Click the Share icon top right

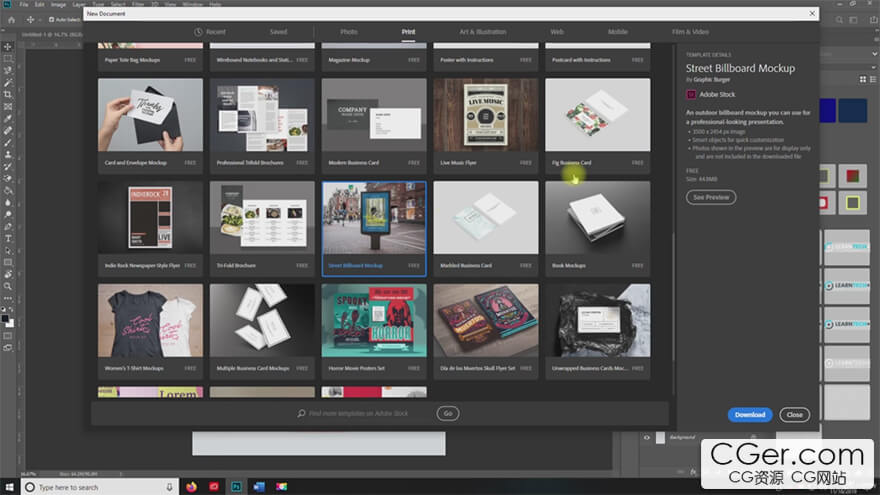tap(873, 20)
